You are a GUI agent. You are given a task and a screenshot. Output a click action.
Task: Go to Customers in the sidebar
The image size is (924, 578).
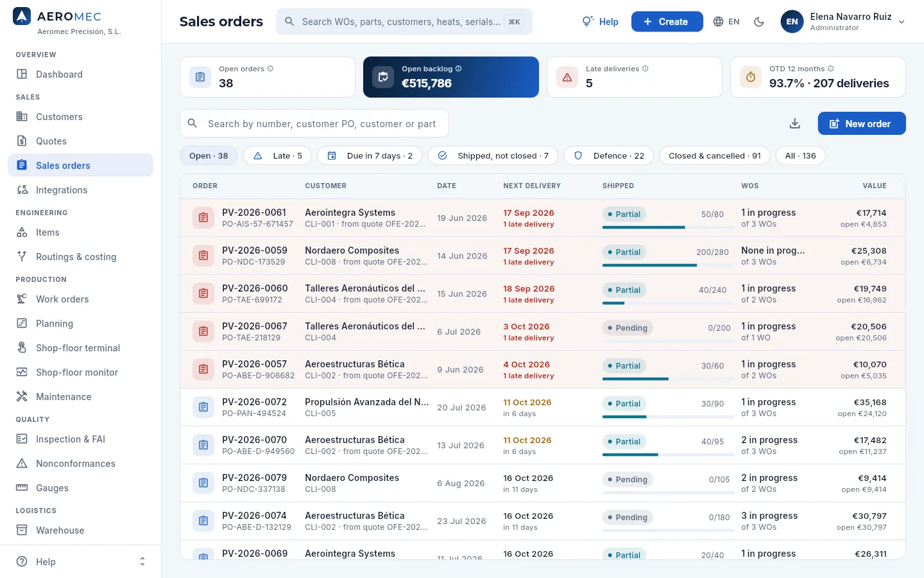(x=81, y=117)
